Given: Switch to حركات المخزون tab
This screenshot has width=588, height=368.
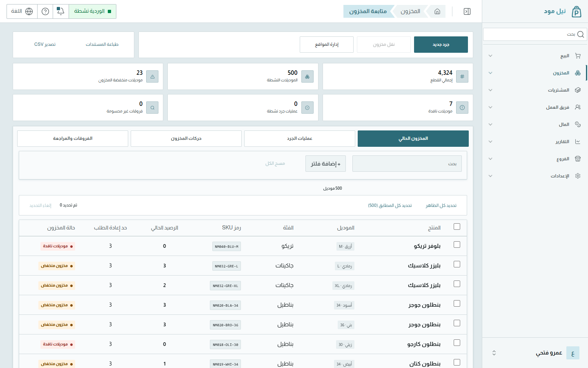Looking at the screenshot, I should tap(186, 139).
